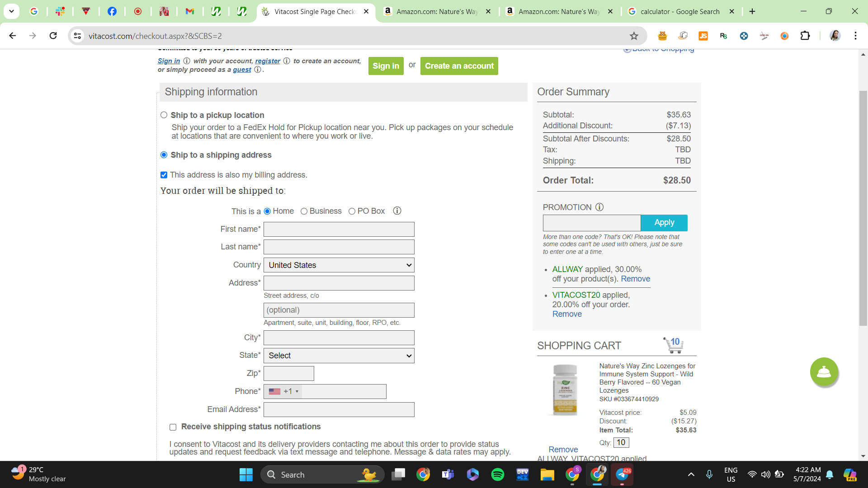Select Ship to a shipping address
868x488 pixels.
coord(164,155)
